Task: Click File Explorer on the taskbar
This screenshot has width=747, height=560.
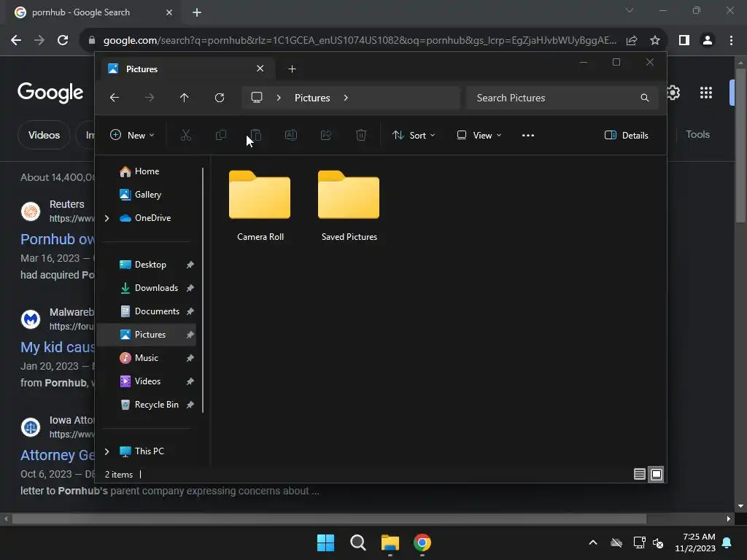Action: click(x=390, y=542)
